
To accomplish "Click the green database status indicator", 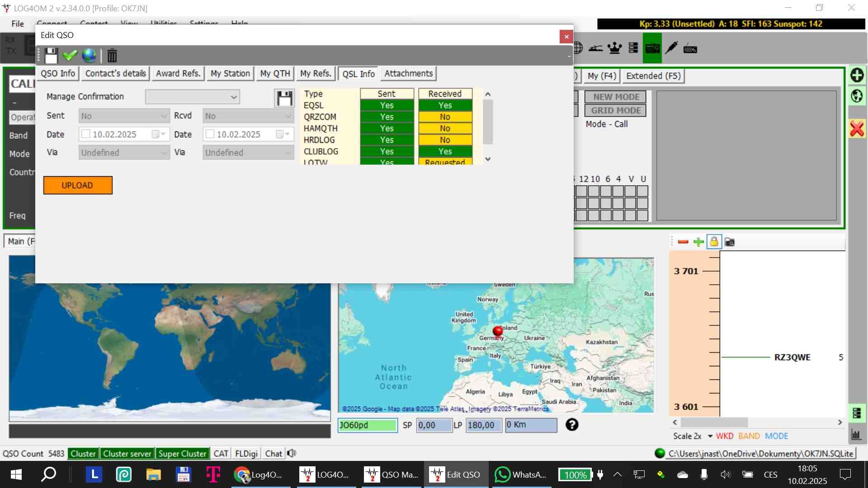I will click(x=660, y=453).
